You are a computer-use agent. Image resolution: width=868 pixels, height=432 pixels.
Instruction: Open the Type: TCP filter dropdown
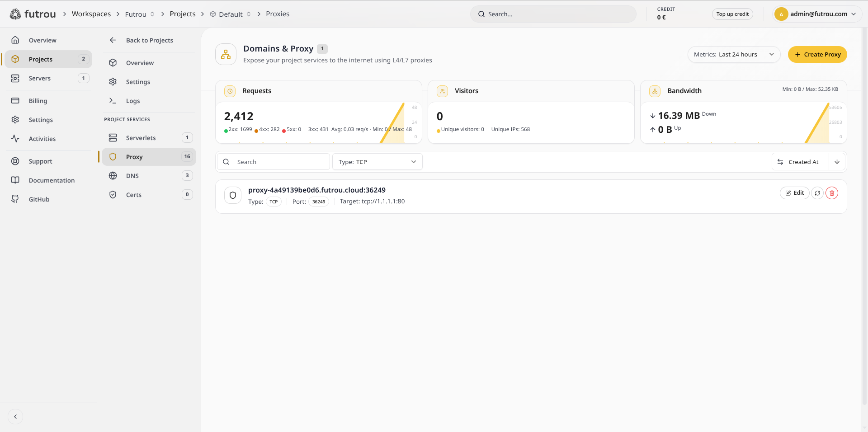(377, 162)
